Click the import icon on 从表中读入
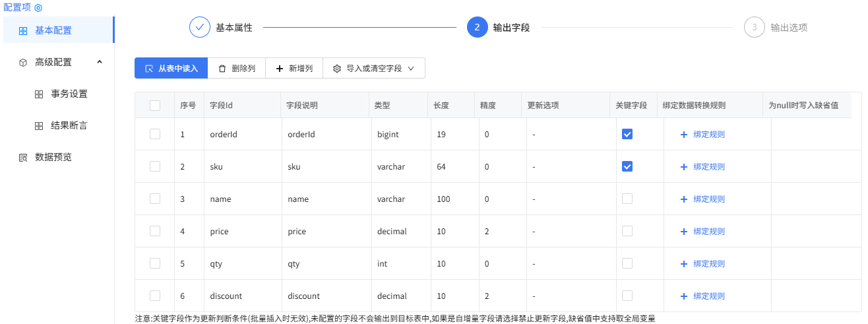 point(149,69)
